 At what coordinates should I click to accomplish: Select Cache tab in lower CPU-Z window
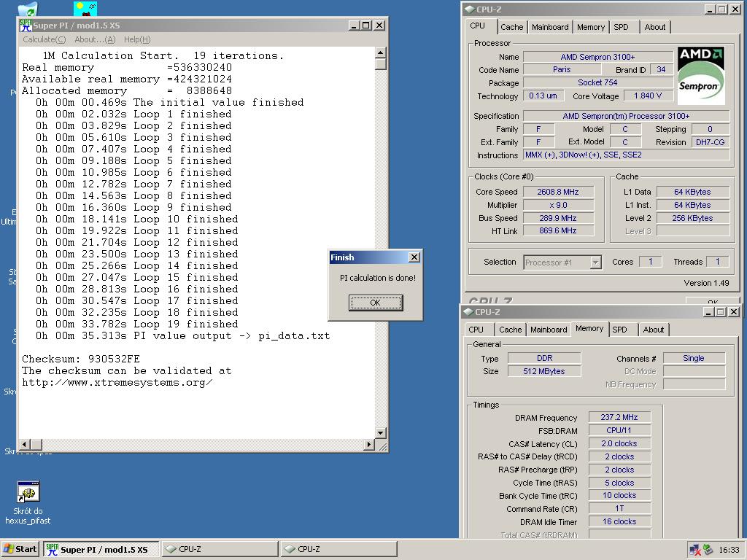510,330
